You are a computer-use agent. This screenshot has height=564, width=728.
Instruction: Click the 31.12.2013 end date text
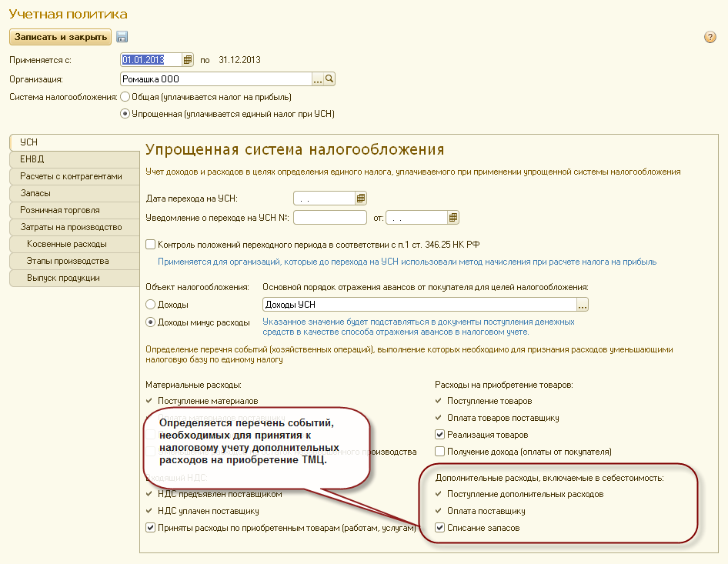click(239, 60)
